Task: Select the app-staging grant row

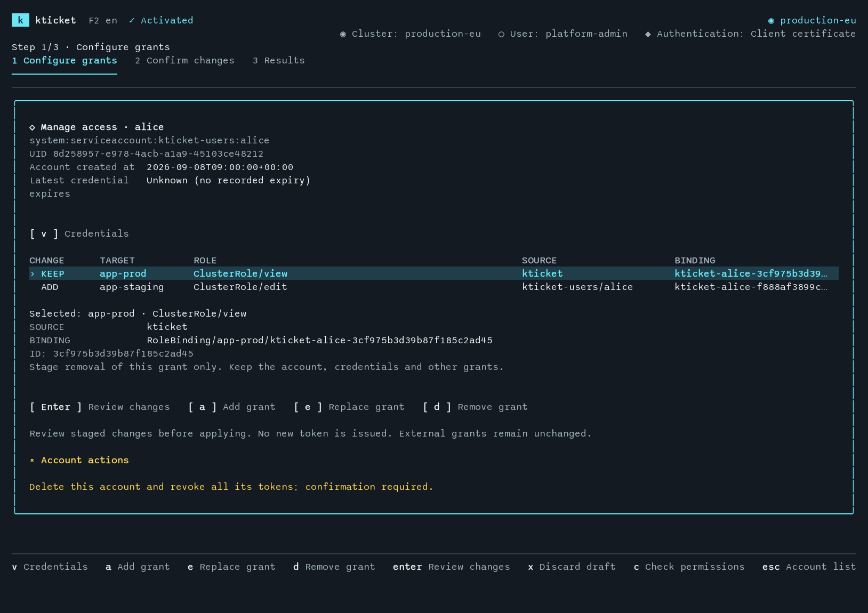Action: pyautogui.click(x=433, y=287)
